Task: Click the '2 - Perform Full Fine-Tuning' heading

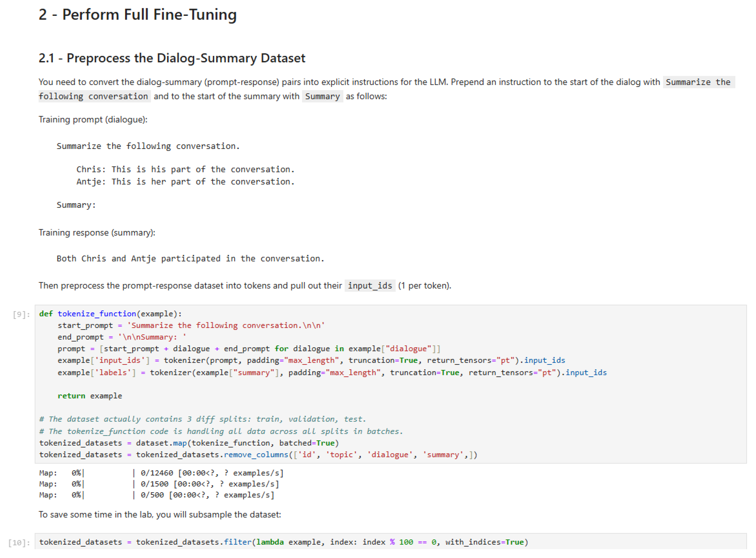Action: [x=138, y=15]
